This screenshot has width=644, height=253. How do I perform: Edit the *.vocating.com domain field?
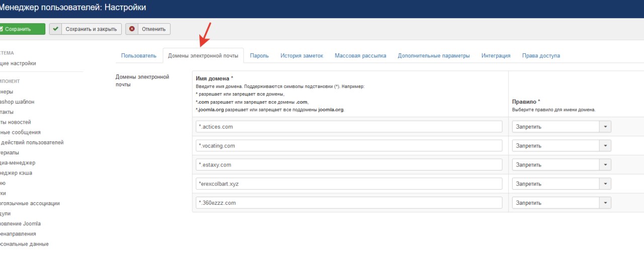(x=349, y=146)
